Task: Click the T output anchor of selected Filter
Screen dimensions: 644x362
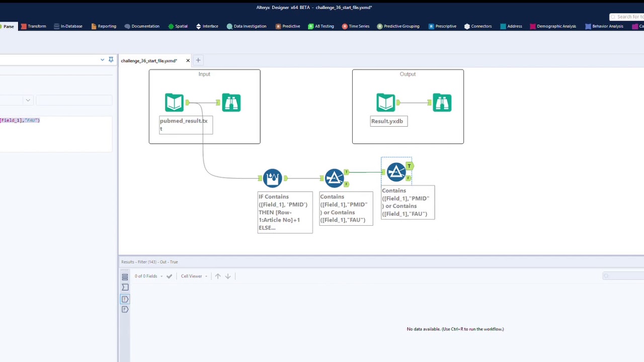Action: 410,166
